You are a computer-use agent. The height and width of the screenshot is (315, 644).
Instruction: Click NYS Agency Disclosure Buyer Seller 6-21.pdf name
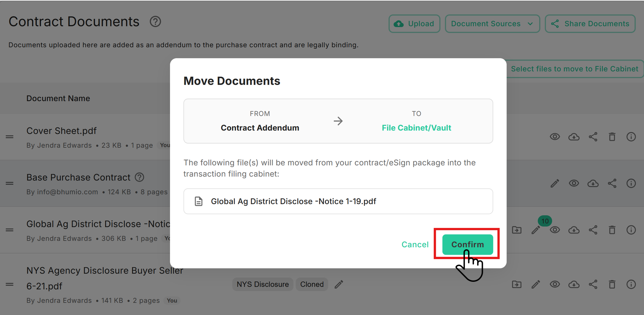point(105,278)
